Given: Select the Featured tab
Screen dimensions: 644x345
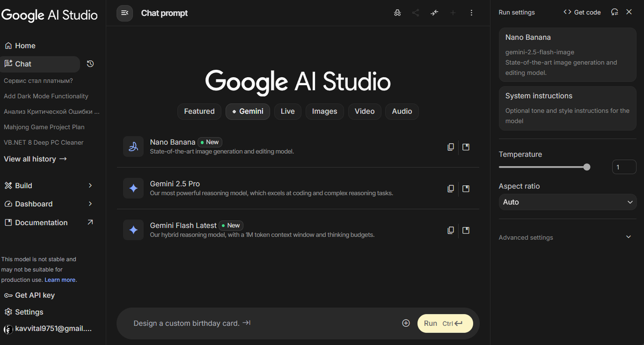Looking at the screenshot, I should point(199,112).
